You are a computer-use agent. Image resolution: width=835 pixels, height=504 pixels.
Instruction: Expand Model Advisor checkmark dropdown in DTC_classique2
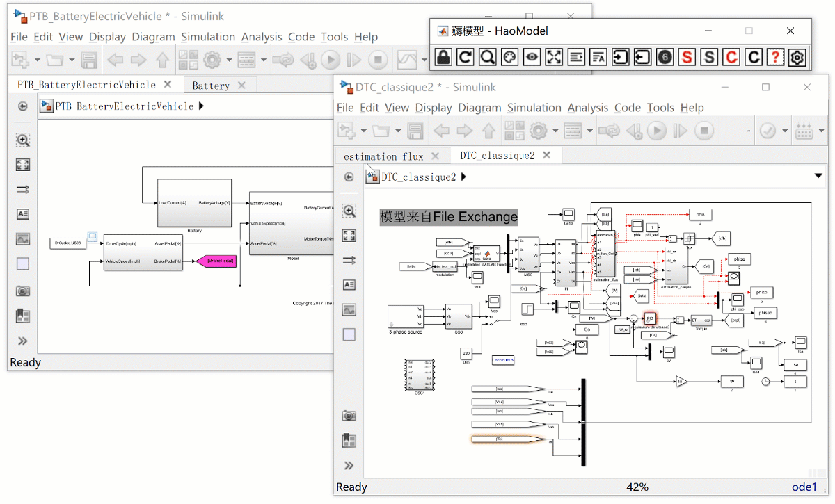(x=785, y=131)
